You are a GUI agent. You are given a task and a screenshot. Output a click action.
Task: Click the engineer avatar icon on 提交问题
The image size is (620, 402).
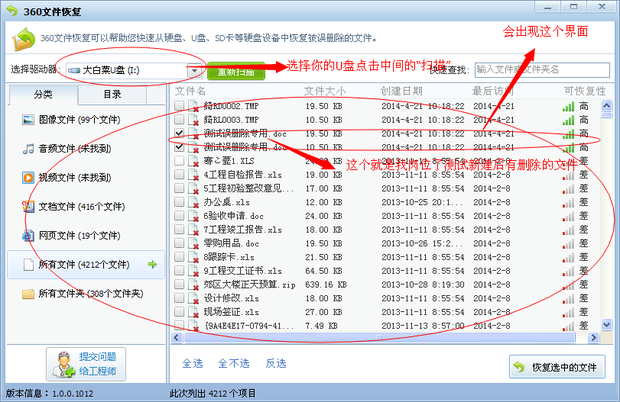click(64, 364)
